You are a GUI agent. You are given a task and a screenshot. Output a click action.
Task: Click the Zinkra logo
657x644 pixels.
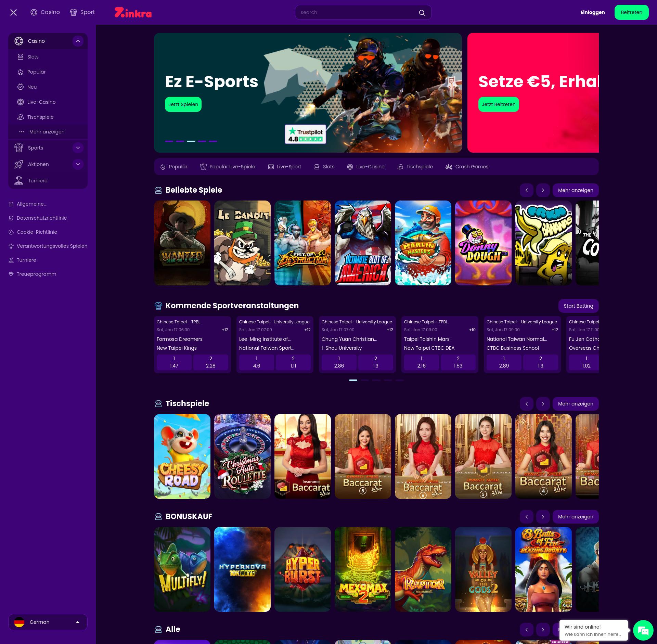pos(133,13)
